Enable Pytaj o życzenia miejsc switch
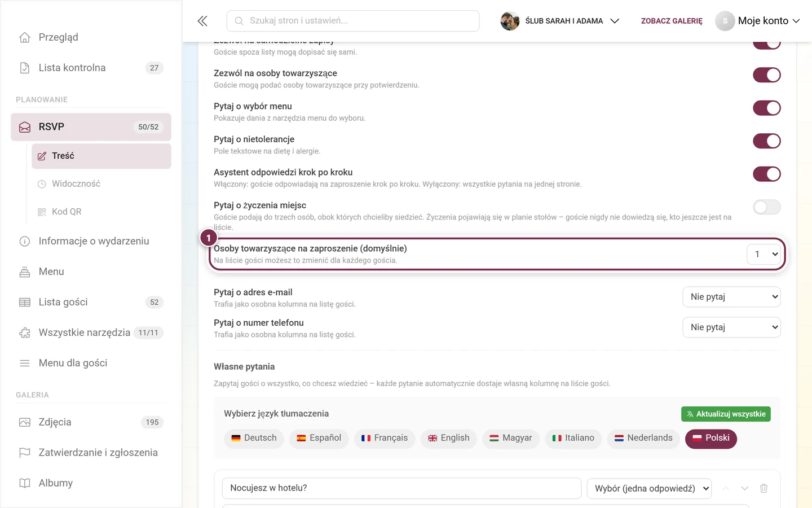Image resolution: width=812 pixels, height=508 pixels. pyautogui.click(x=767, y=207)
